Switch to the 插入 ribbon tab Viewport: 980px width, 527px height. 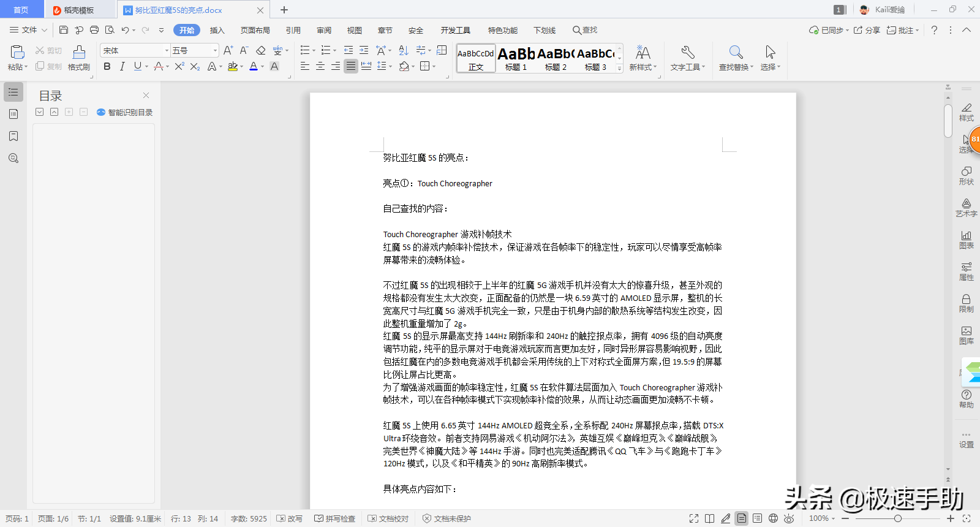click(217, 30)
